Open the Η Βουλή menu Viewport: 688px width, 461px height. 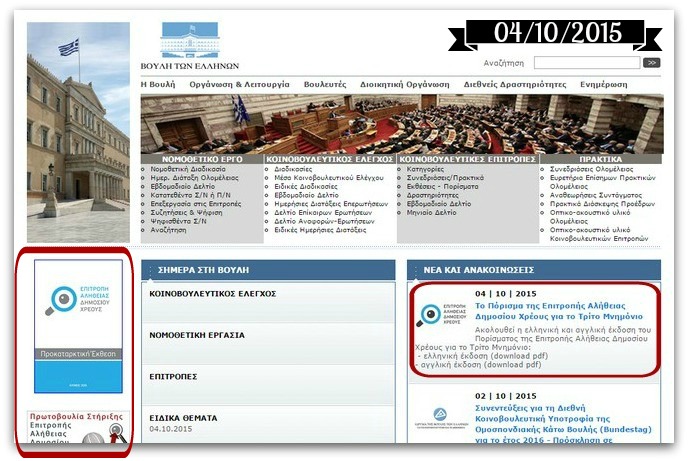pyautogui.click(x=158, y=85)
